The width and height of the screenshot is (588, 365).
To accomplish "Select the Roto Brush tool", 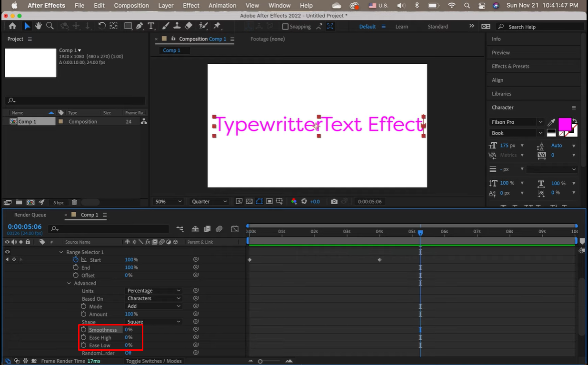I will click(x=203, y=26).
